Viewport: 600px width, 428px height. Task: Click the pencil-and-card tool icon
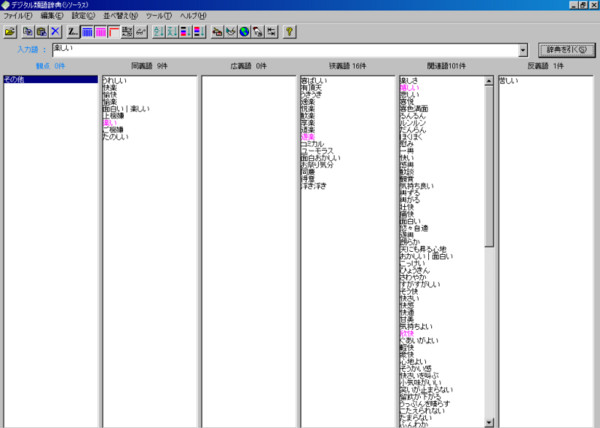point(217,32)
